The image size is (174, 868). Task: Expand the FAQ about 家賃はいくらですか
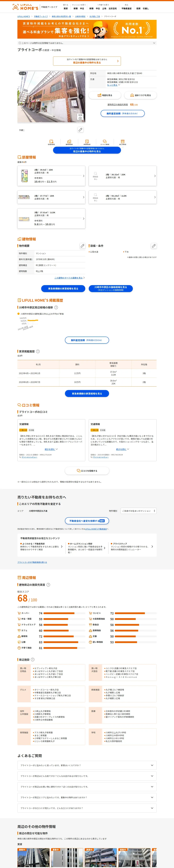click(87, 765)
